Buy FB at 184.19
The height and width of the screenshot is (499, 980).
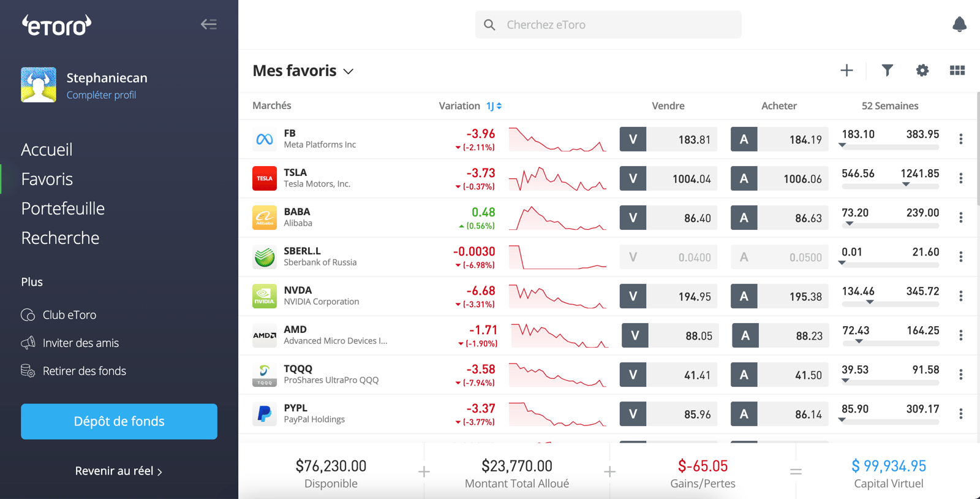click(780, 139)
